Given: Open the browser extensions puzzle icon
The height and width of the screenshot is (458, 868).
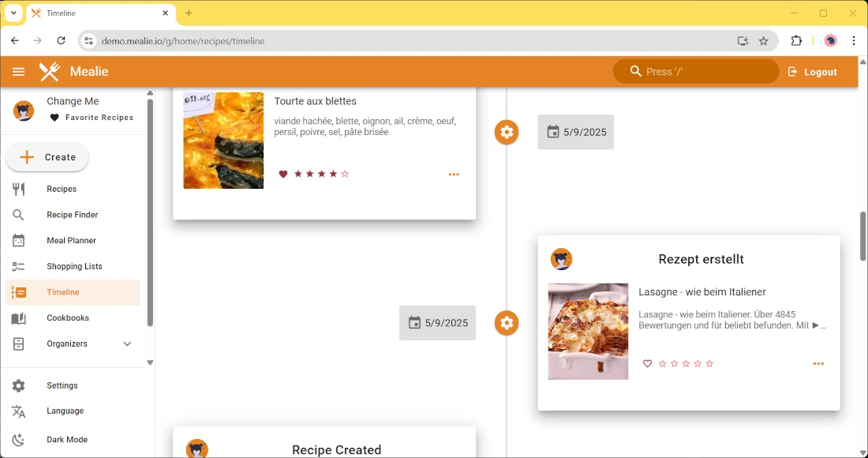Looking at the screenshot, I should [x=796, y=41].
